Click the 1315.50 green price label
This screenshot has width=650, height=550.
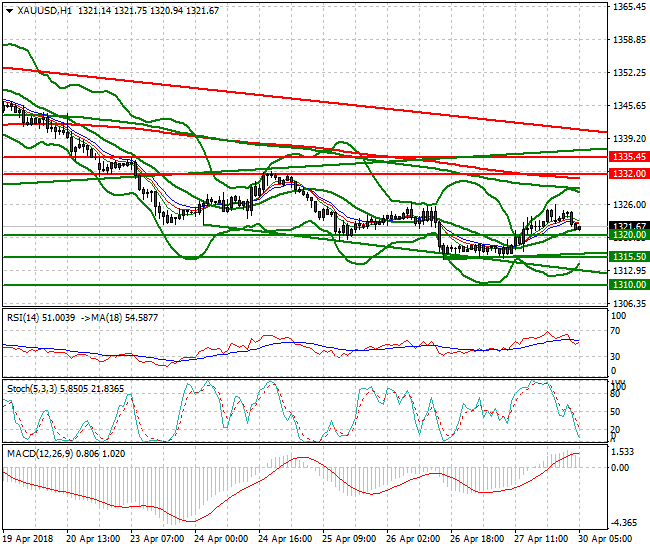click(x=629, y=257)
